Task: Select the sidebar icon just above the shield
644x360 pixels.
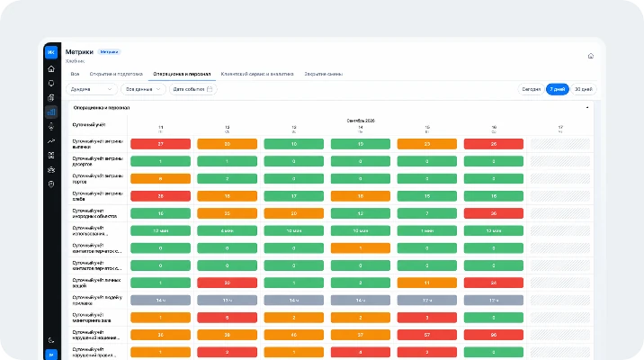Action: (51, 170)
